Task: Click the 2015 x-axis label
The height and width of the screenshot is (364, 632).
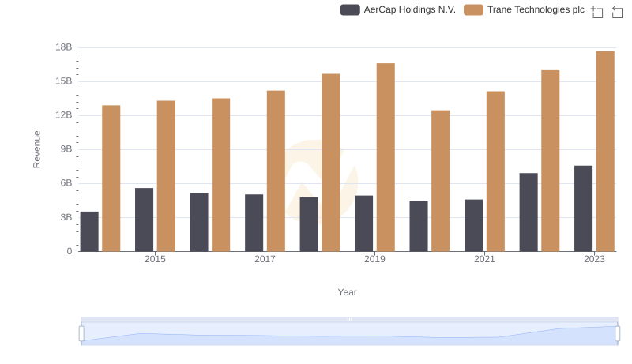Action: [x=155, y=259]
